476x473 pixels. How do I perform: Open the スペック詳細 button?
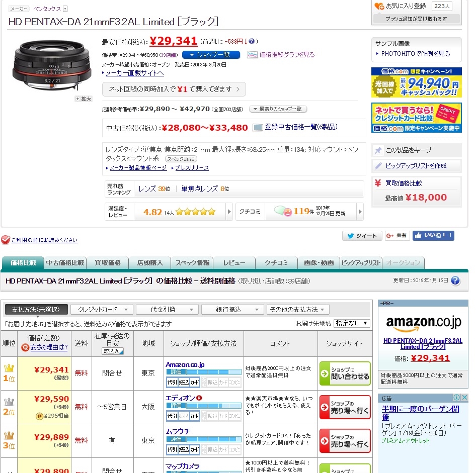tap(181, 159)
